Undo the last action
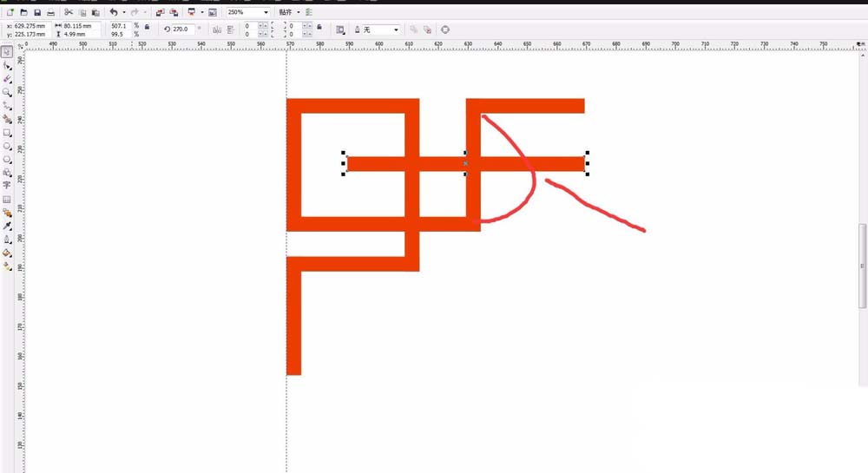The height and width of the screenshot is (473, 868). (x=114, y=12)
